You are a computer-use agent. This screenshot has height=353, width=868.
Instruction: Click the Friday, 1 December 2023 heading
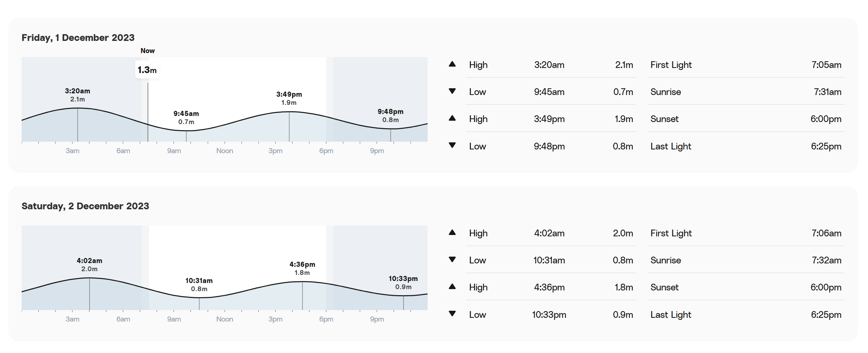[x=78, y=38]
